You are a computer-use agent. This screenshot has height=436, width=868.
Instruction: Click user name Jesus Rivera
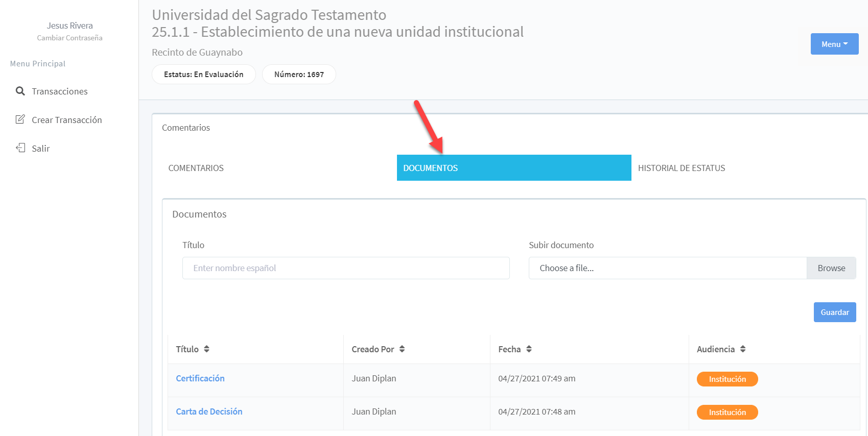(x=70, y=26)
